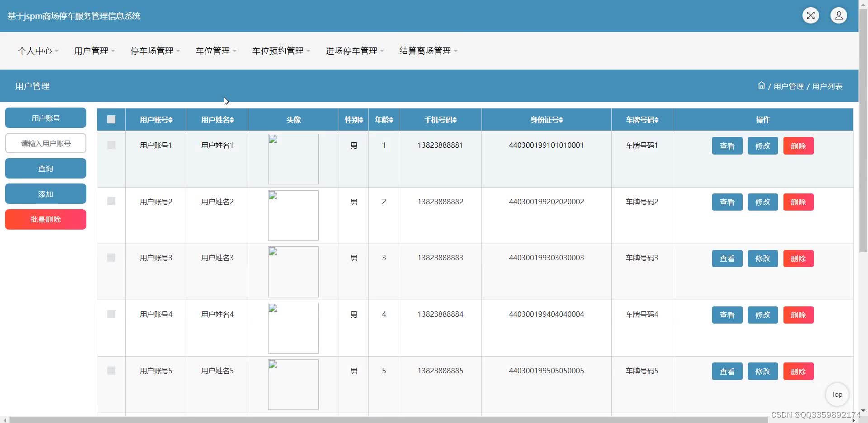The image size is (868, 423).
Task: Click the system title 基于jspm商场停车服务管理信息系统
Action: pos(74,16)
